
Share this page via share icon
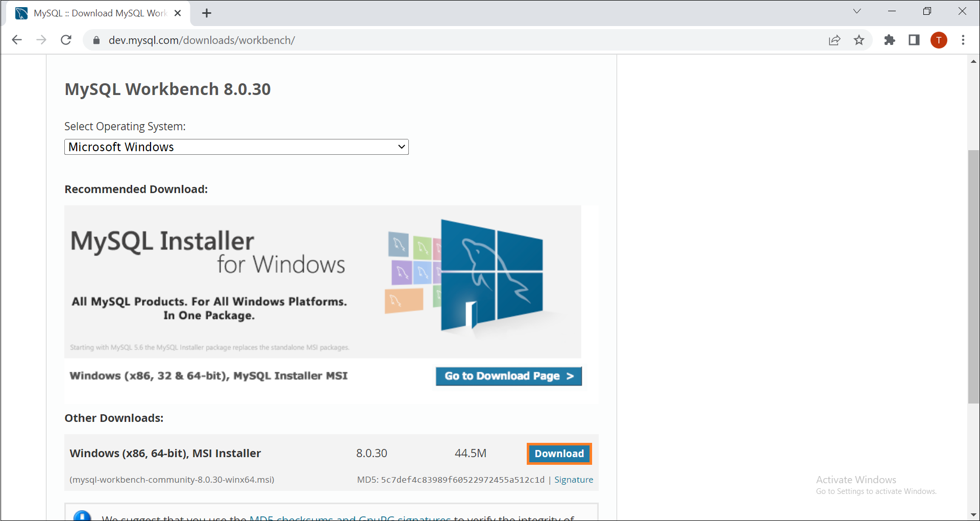click(x=835, y=40)
